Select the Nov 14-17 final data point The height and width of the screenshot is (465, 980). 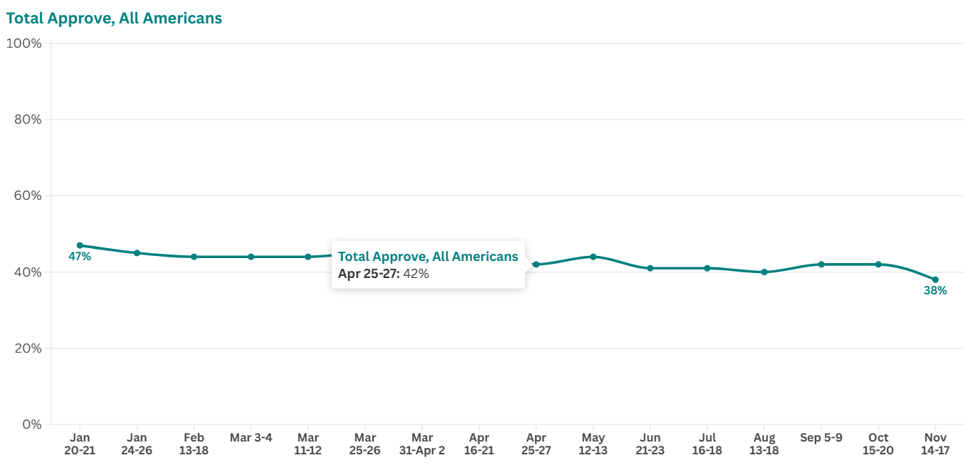pos(935,279)
